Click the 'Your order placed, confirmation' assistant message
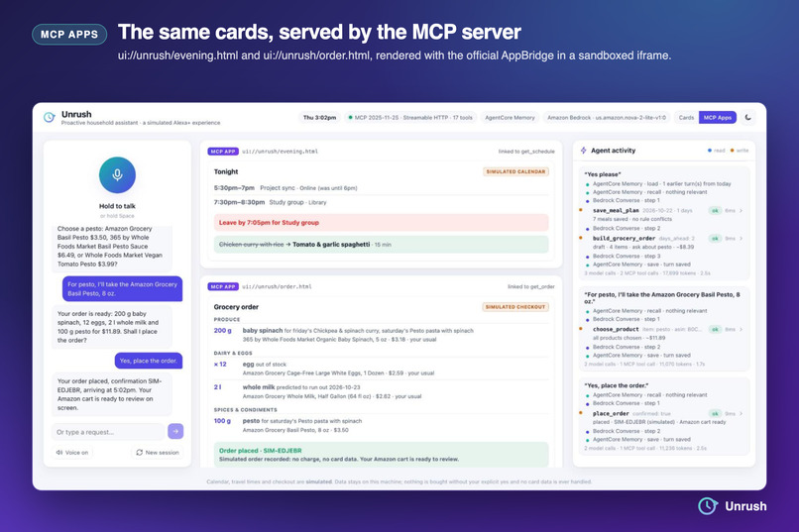 (x=112, y=394)
